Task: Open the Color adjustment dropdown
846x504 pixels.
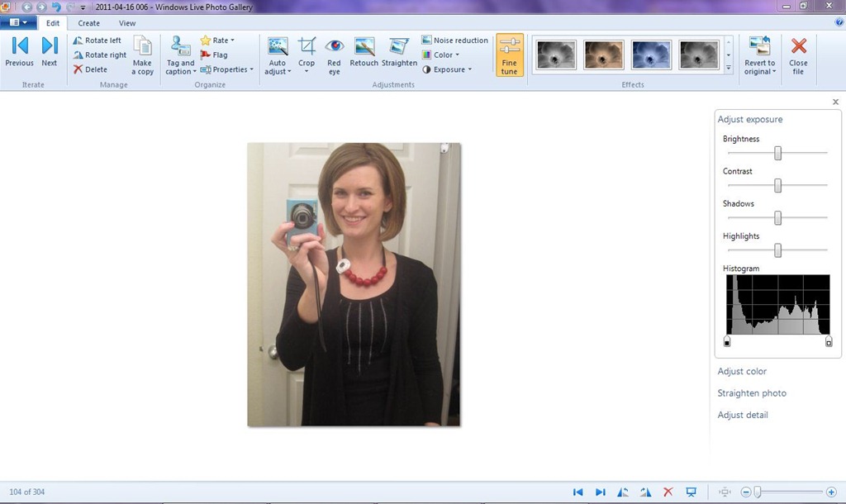Action: pyautogui.click(x=440, y=55)
